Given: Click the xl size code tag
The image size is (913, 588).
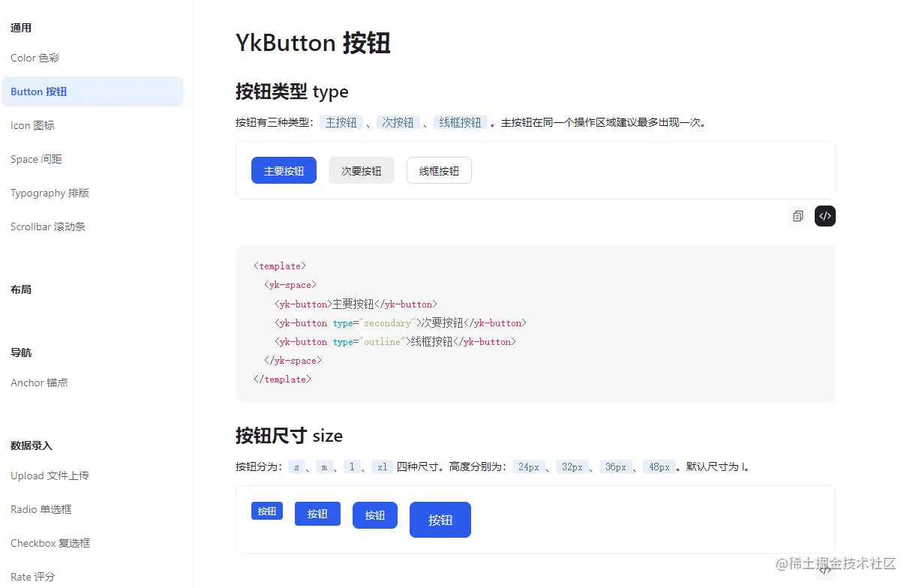Looking at the screenshot, I should [x=382, y=466].
